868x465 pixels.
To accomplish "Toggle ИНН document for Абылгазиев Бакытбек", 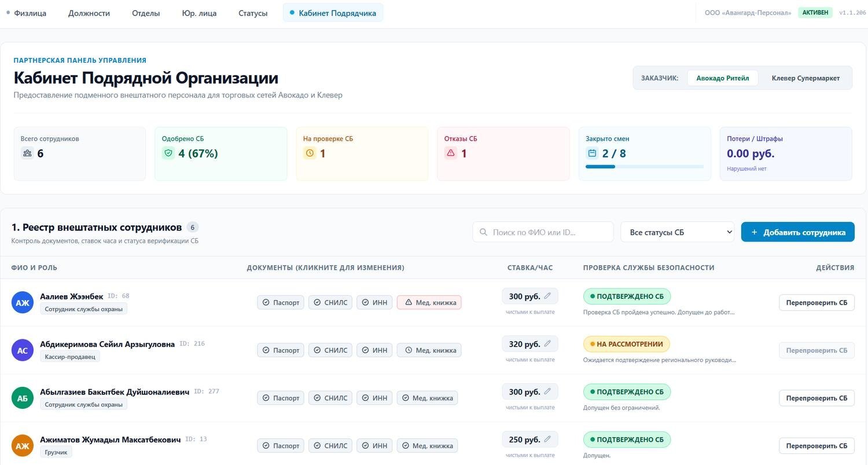I will coord(374,398).
